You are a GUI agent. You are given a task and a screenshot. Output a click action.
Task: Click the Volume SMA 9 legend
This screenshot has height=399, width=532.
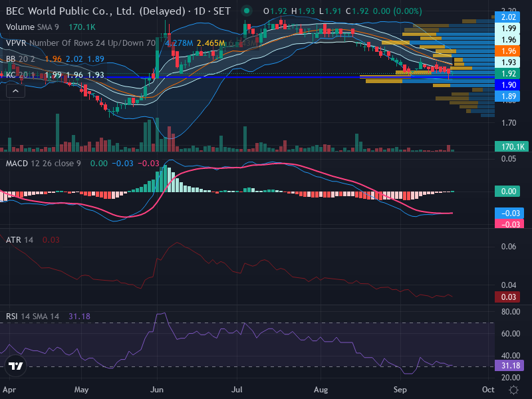click(x=32, y=27)
